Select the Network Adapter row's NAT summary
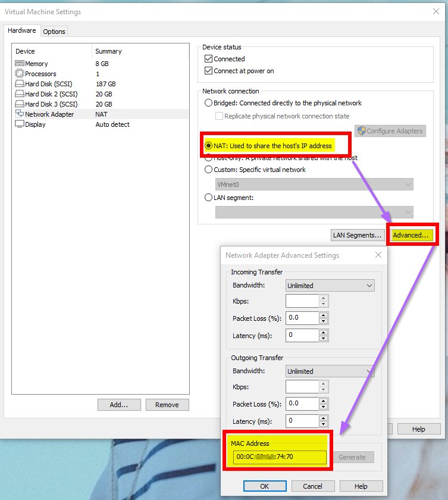The width and height of the screenshot is (448, 500). click(101, 114)
